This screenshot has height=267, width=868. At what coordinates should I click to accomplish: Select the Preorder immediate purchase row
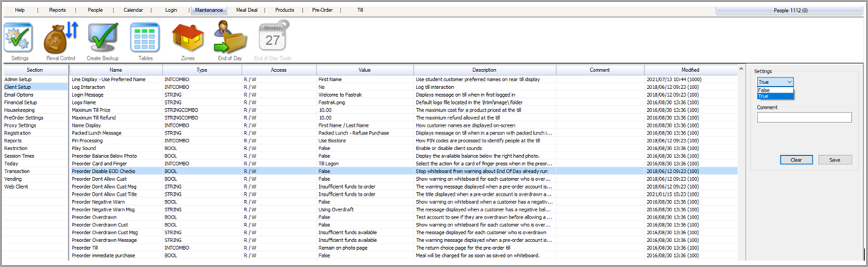[403, 256]
